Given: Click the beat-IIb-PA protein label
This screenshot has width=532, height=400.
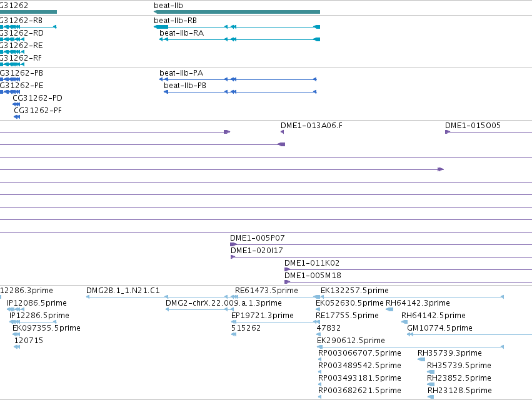Looking at the screenshot, I should (181, 73).
